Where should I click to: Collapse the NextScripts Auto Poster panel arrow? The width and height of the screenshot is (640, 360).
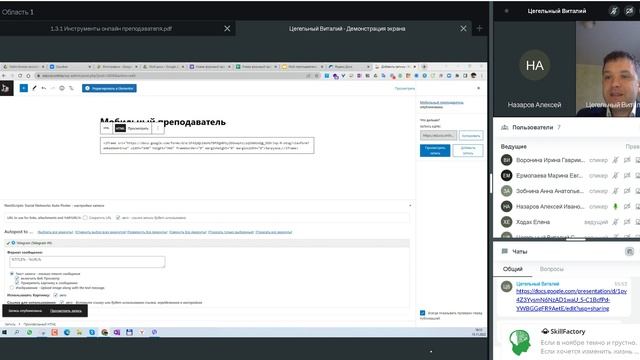tap(410, 205)
